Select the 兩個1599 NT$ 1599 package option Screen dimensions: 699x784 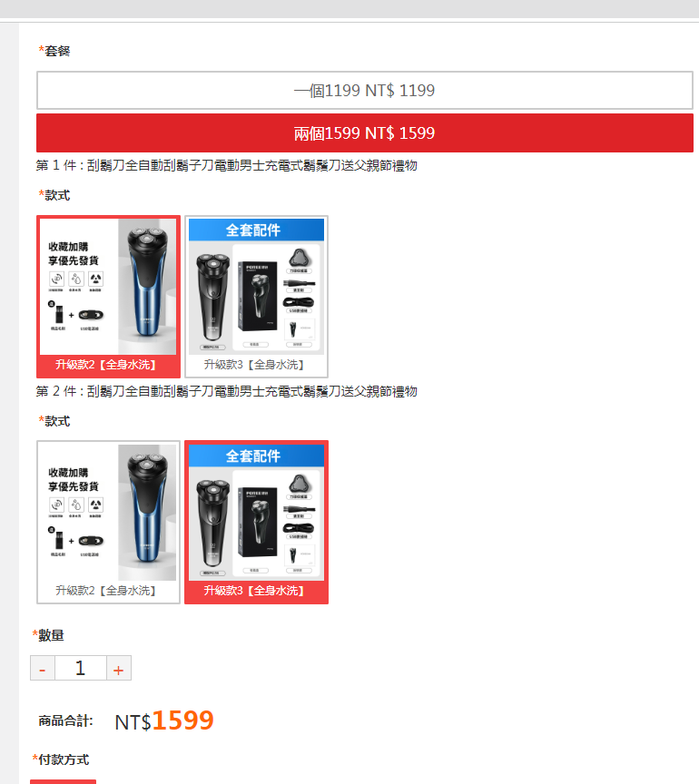[364, 133]
